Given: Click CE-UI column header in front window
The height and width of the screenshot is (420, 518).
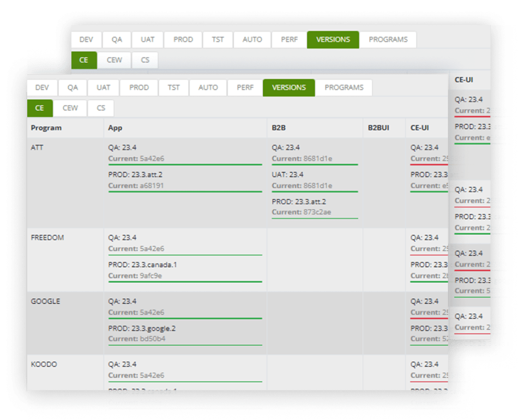Looking at the screenshot, I should [x=419, y=128].
